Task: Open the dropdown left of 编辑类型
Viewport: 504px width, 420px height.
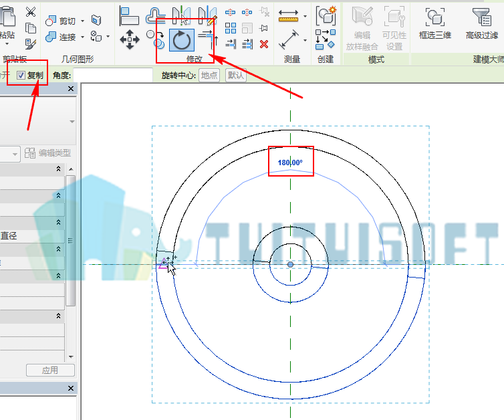Action: 15,154
